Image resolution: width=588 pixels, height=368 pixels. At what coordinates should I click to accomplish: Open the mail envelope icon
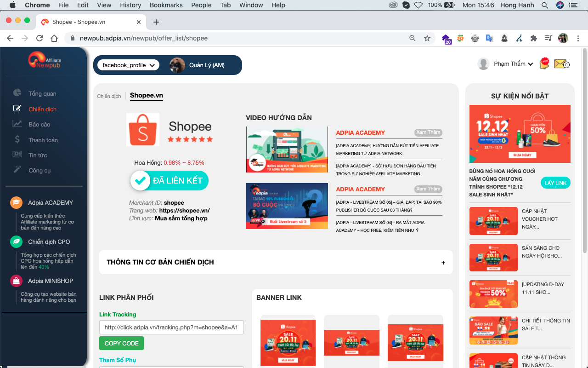(560, 64)
